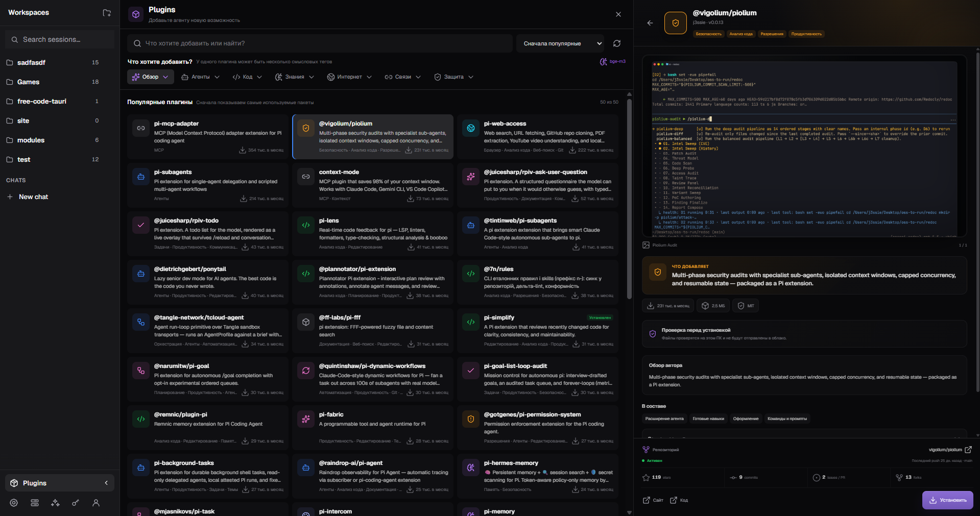Click the piolium shield icon in detail header

(676, 23)
